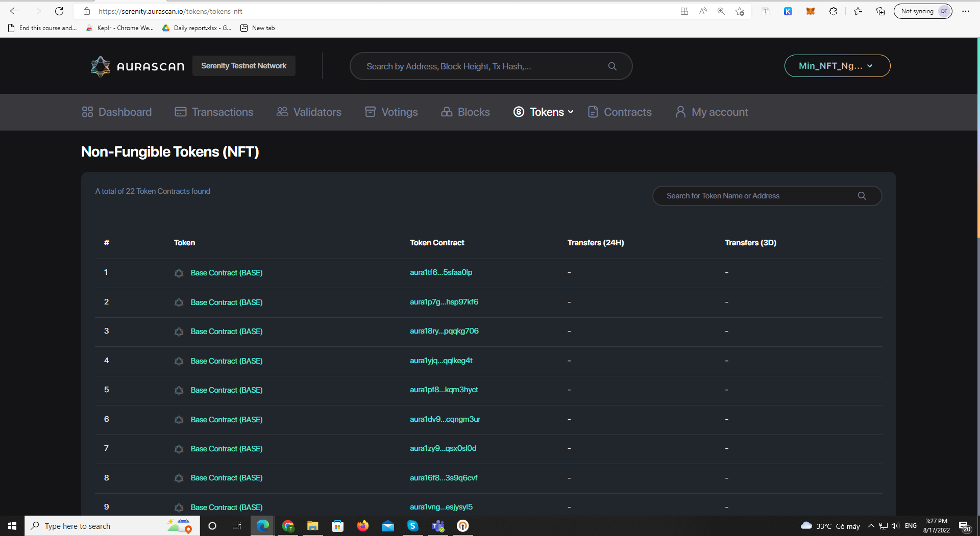Go to the Transactions page
980x536 pixels.
[214, 112]
